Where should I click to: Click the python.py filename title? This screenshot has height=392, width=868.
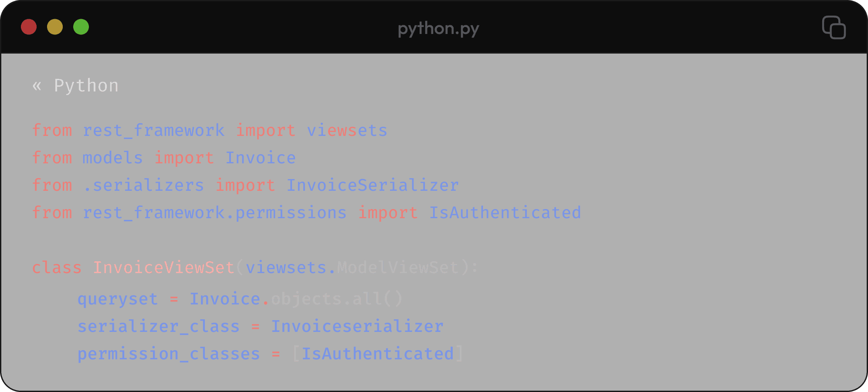click(x=438, y=29)
